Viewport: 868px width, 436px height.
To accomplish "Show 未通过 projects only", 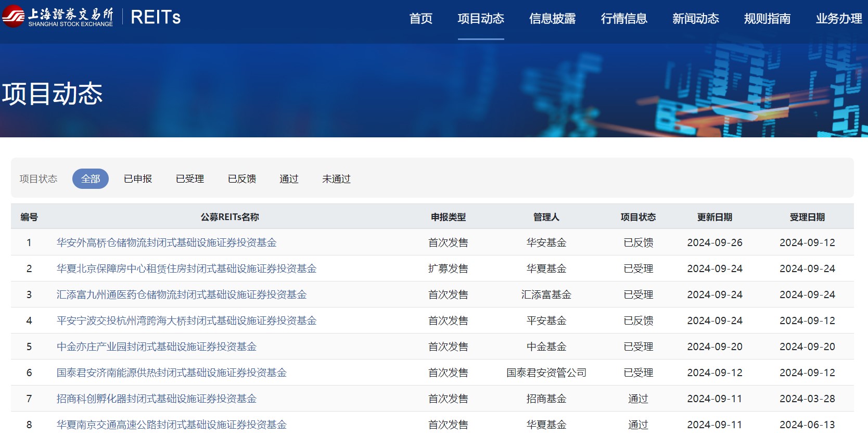I will pos(336,179).
